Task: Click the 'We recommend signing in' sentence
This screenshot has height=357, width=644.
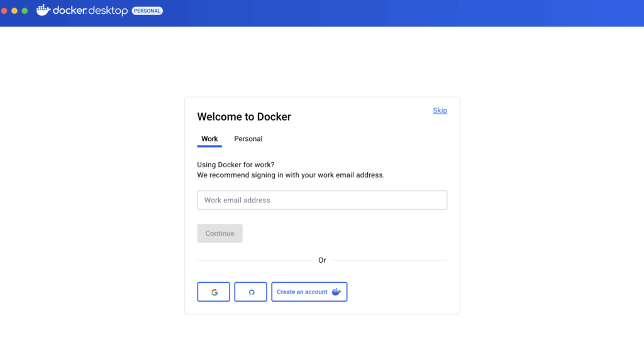Action: (x=291, y=175)
